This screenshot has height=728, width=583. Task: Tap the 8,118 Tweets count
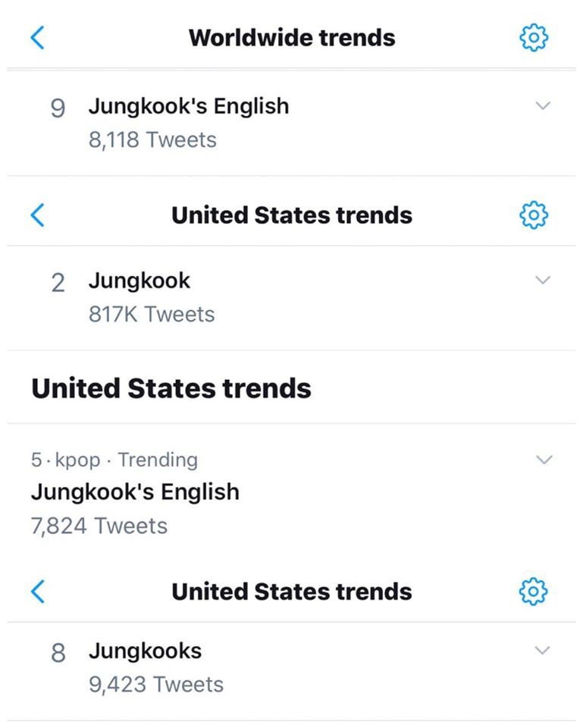(152, 140)
